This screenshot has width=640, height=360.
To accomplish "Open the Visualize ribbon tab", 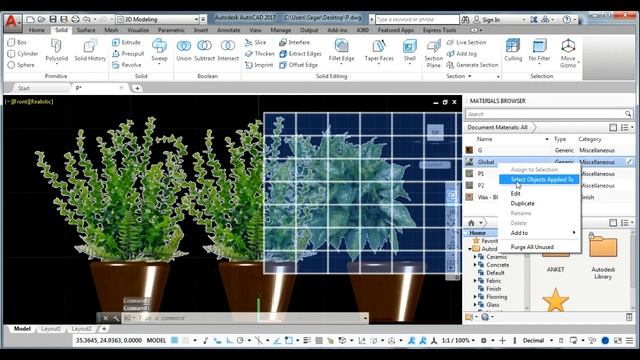I will (x=138, y=30).
